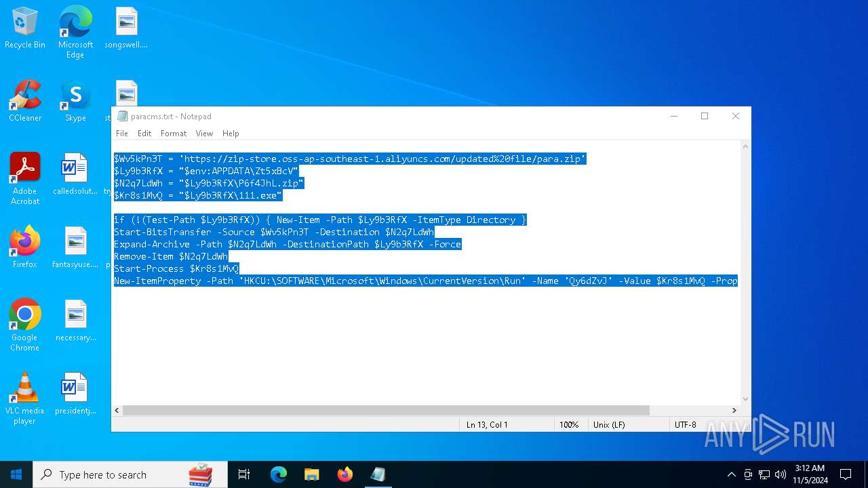Click the New-ItemProperty registry Run line
The width and height of the screenshot is (868, 488).
(x=426, y=281)
